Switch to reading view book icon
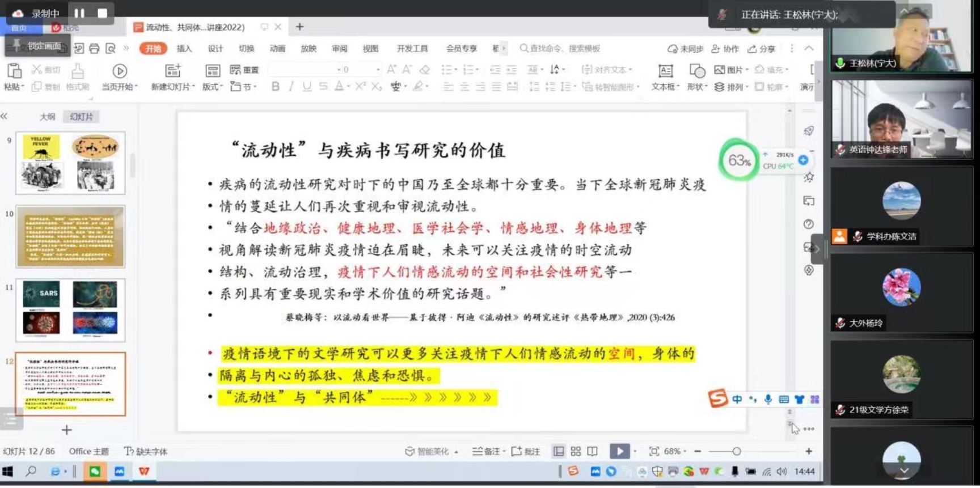Image resolution: width=980 pixels, height=488 pixels. coord(592,451)
